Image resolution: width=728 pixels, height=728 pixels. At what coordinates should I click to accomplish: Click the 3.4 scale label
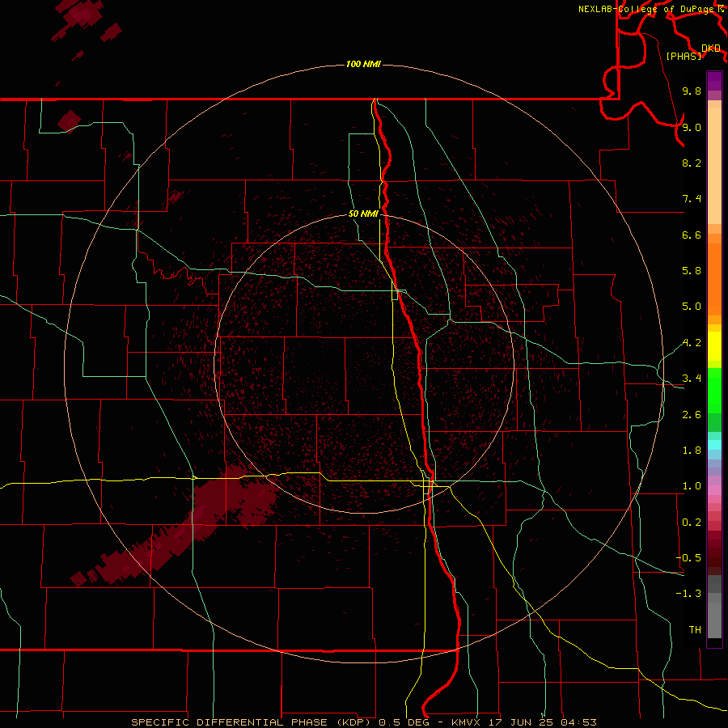692,379
